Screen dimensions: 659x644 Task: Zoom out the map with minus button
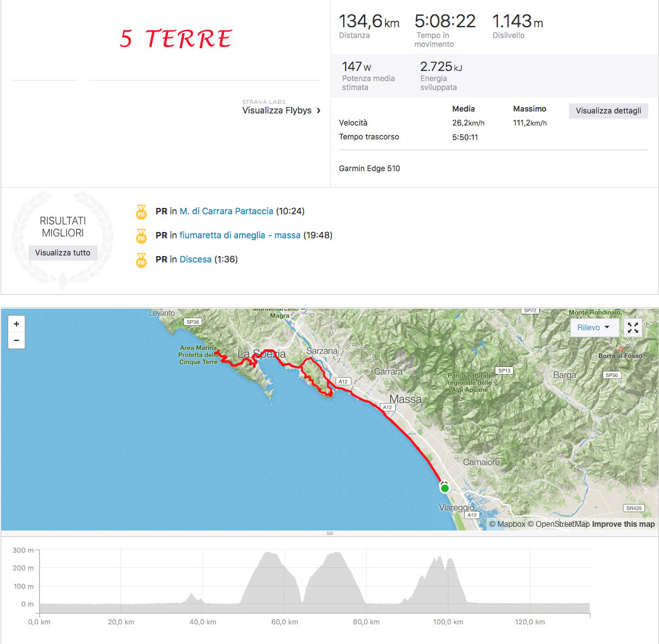[x=16, y=340]
